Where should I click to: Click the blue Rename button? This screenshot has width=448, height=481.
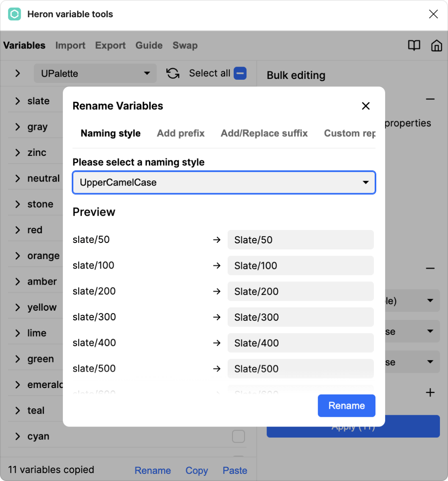coord(346,406)
